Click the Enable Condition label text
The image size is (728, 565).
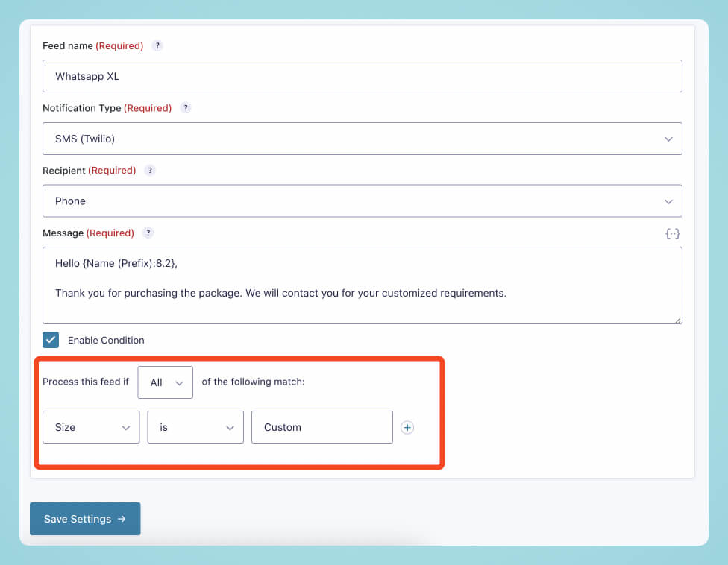106,341
